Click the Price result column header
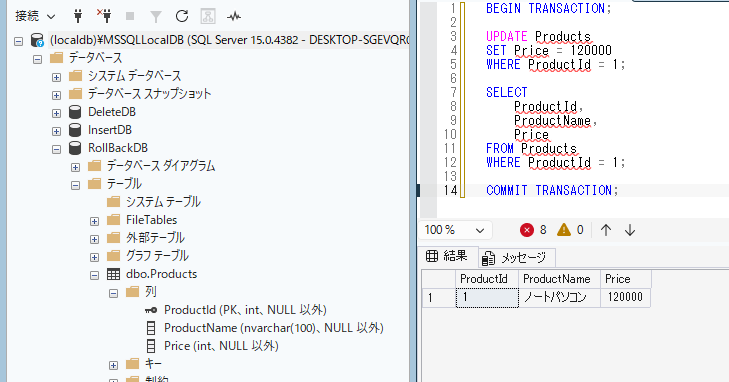729x382 pixels. pyautogui.click(x=625, y=279)
